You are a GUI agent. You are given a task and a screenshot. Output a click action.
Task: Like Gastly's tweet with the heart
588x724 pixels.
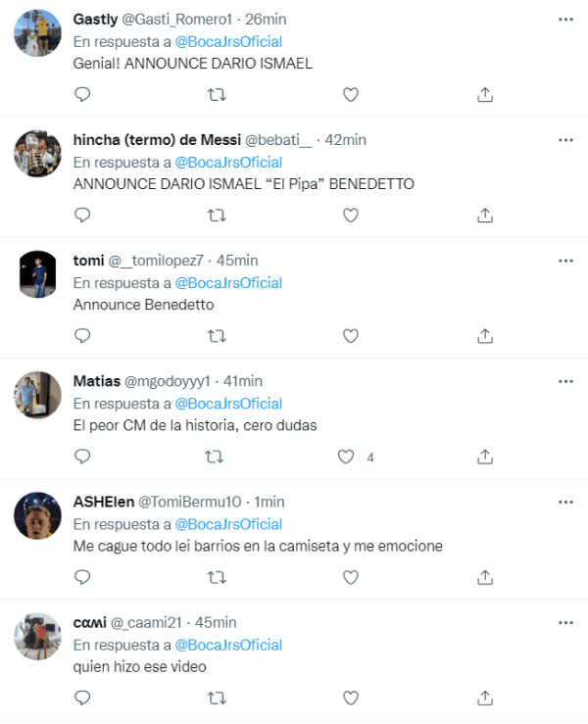coord(350,94)
